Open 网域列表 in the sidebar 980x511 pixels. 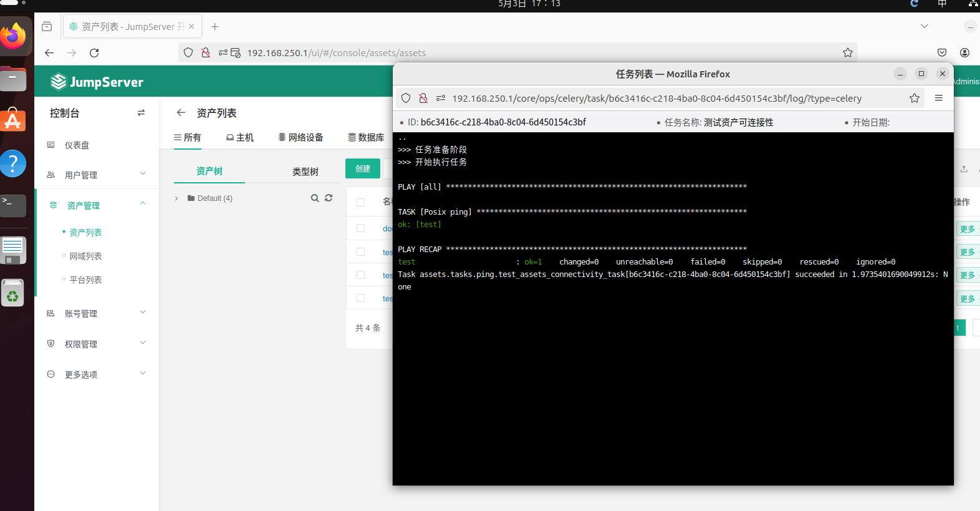click(85, 256)
